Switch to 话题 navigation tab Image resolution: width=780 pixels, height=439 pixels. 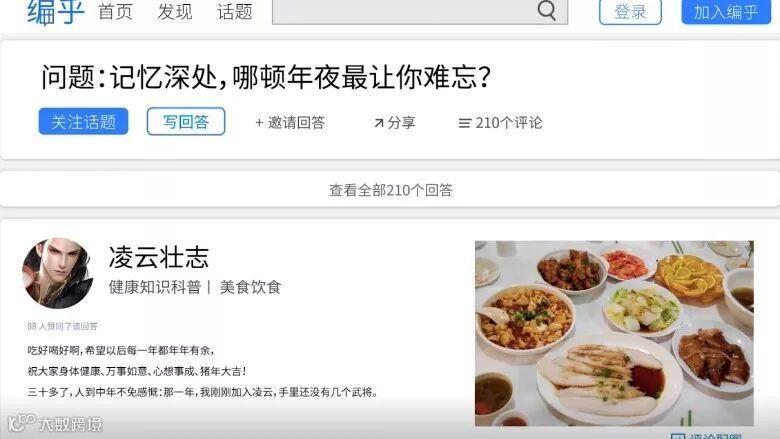coord(235,12)
